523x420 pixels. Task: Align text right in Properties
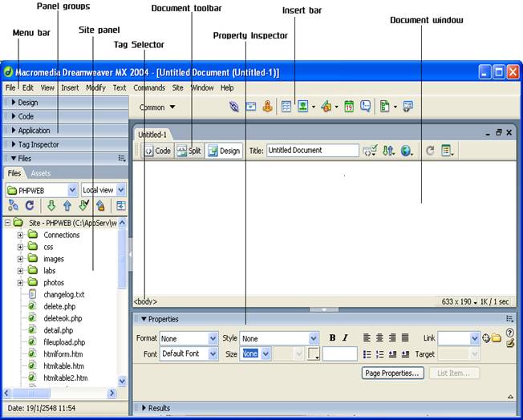pos(392,337)
